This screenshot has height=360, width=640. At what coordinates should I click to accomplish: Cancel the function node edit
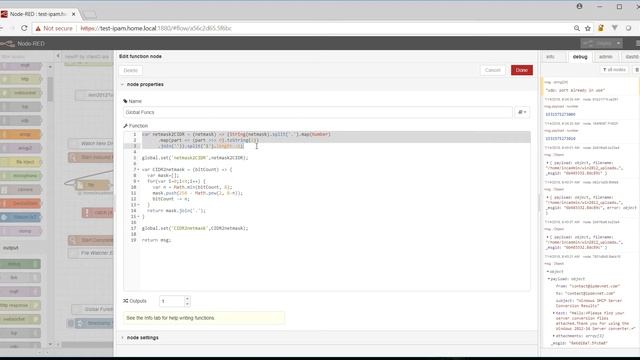493,70
